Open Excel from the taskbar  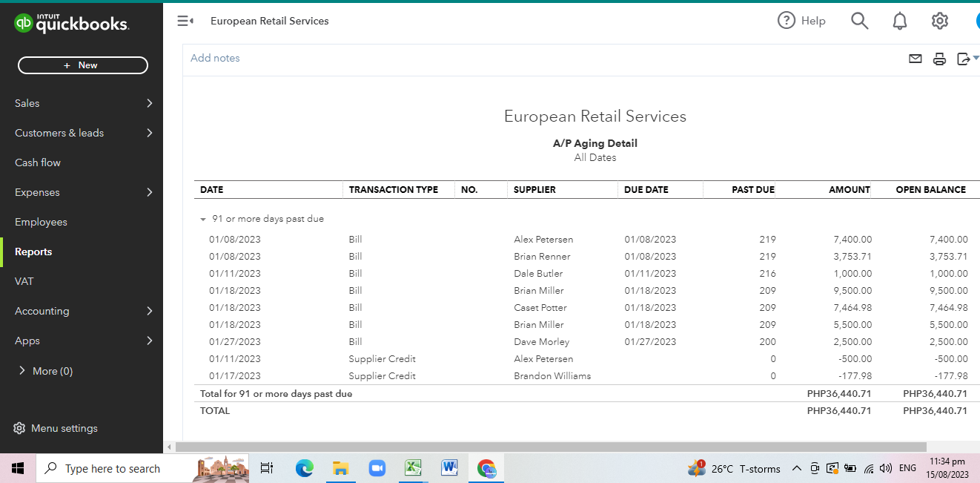point(413,468)
